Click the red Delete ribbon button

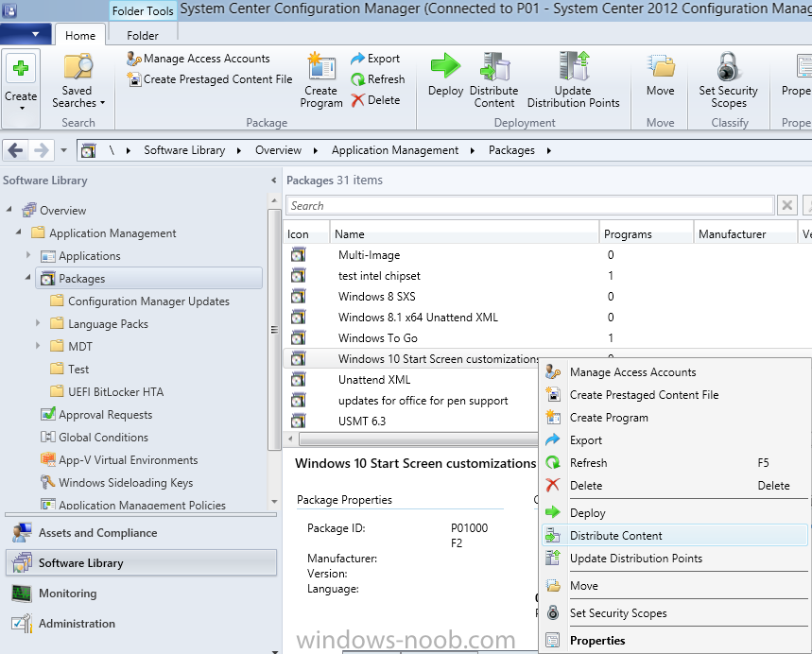375,100
